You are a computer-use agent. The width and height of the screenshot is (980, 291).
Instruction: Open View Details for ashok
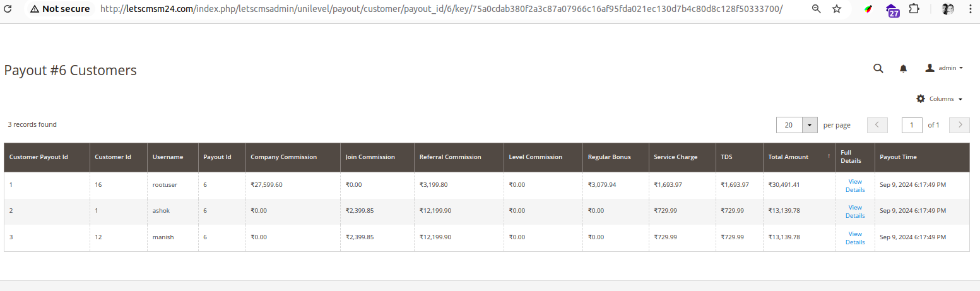point(855,211)
